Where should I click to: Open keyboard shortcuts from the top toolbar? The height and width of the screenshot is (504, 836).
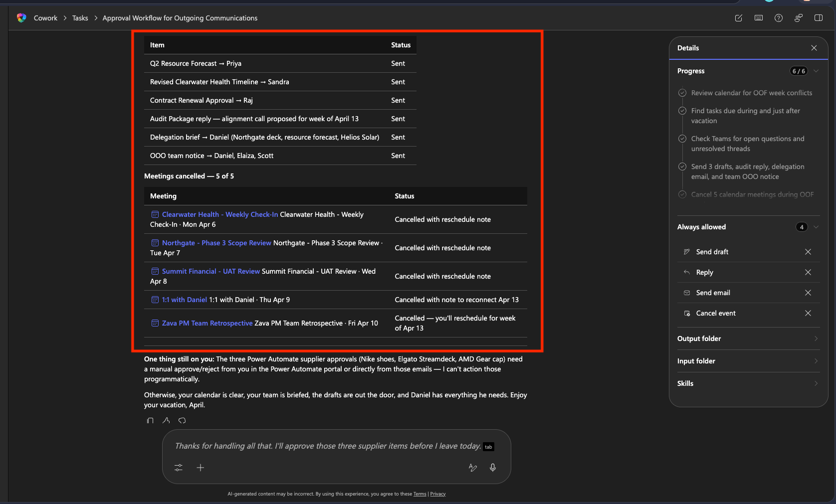pos(759,18)
